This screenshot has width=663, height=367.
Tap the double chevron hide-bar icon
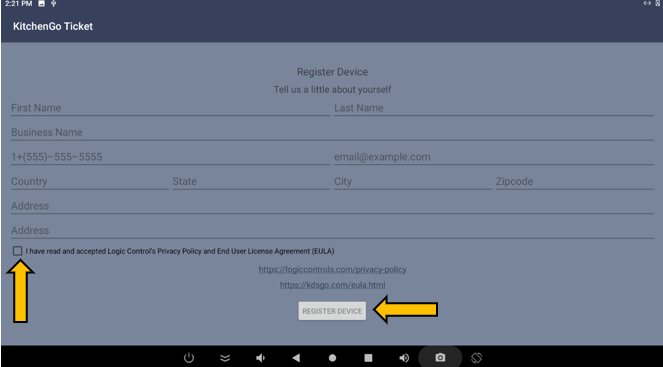225,358
